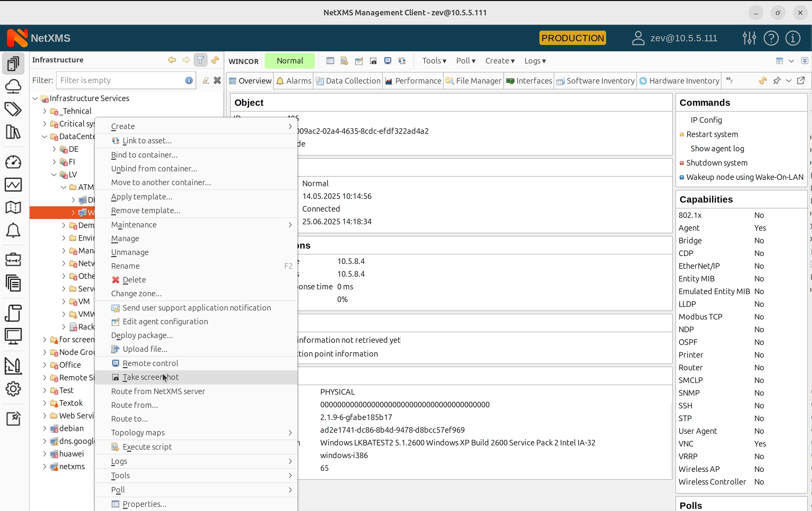Open the Alarms bell icon in sidebar
Image resolution: width=812 pixels, height=511 pixels.
13,230
